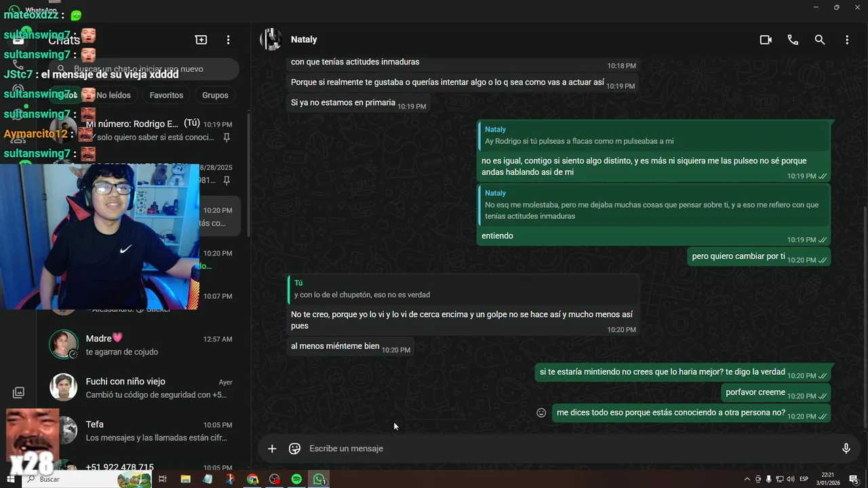
Task: Start a voice call with Nataly
Action: click(793, 40)
